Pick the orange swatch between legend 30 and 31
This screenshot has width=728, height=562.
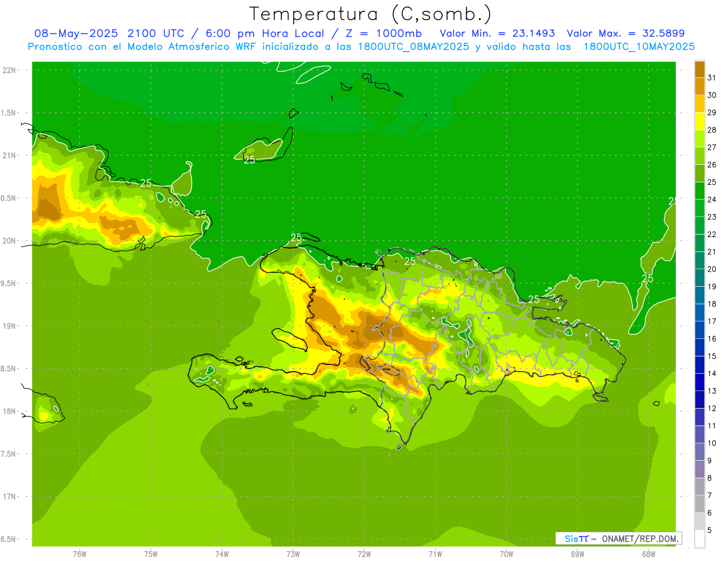point(699,86)
